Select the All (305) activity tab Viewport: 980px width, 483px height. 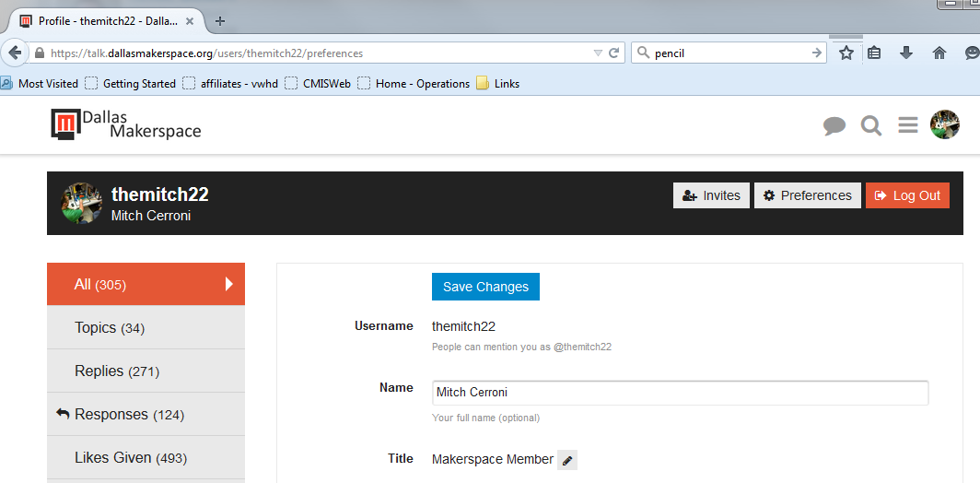pyautogui.click(x=146, y=284)
